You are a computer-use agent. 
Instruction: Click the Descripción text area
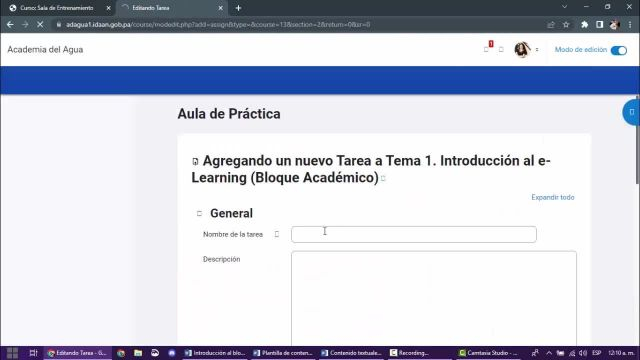pyautogui.click(x=433, y=298)
